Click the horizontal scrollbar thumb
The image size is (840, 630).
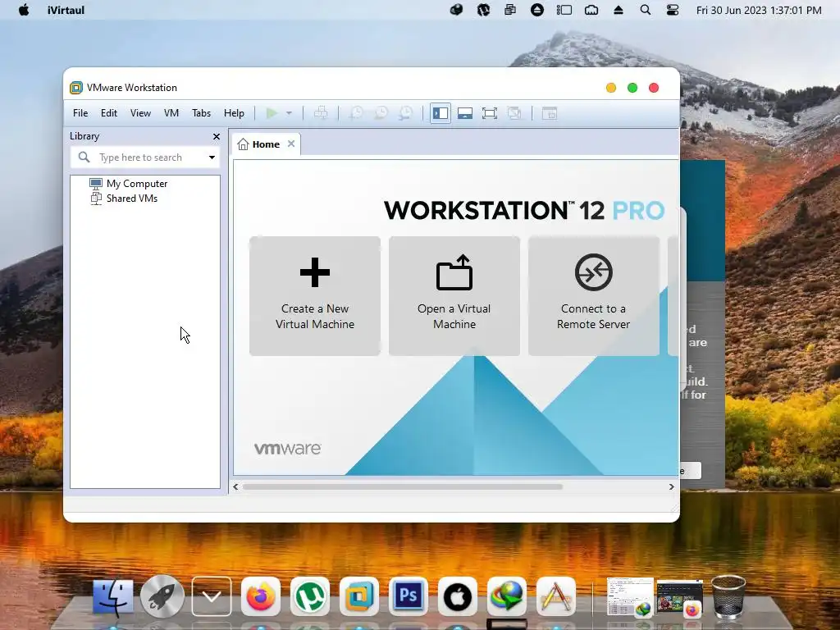pos(402,486)
